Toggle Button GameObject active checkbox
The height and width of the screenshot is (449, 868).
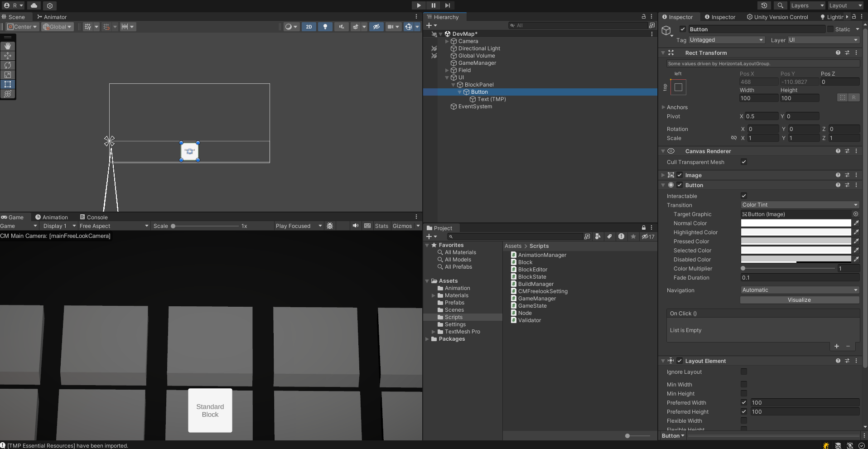(683, 29)
